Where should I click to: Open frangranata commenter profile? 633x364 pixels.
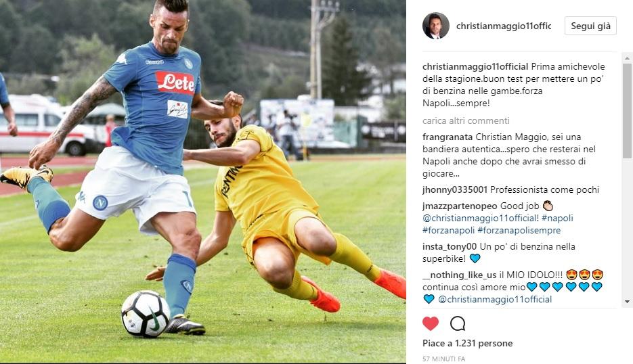point(448,137)
